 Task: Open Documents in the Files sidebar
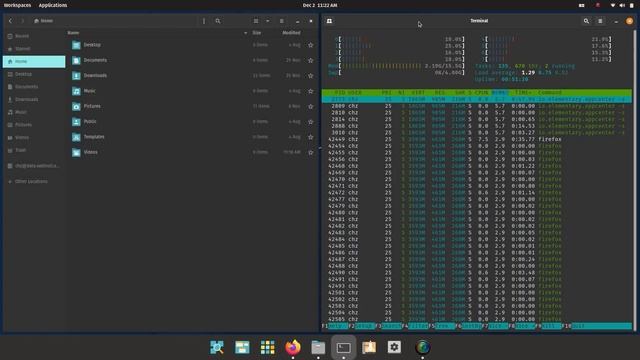click(x=34, y=87)
